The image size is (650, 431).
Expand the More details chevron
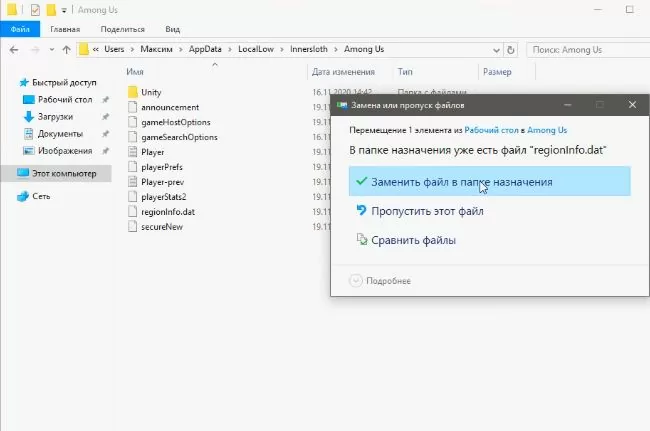(356, 281)
